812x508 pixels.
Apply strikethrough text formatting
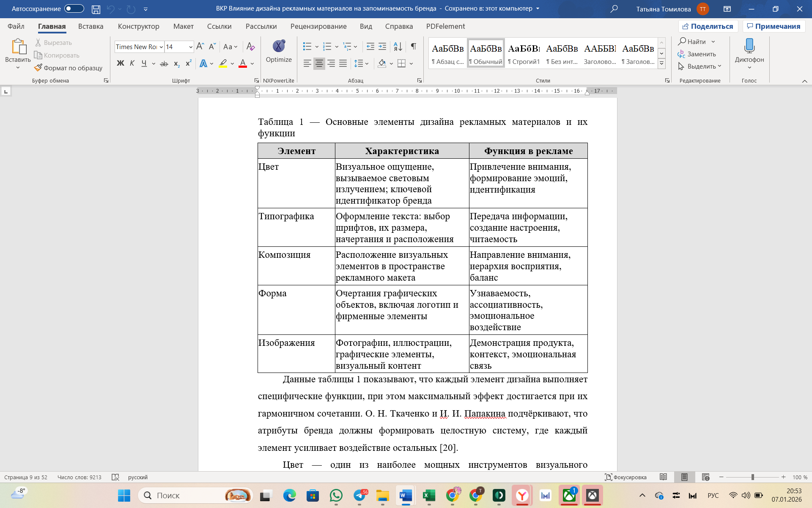pos(164,63)
